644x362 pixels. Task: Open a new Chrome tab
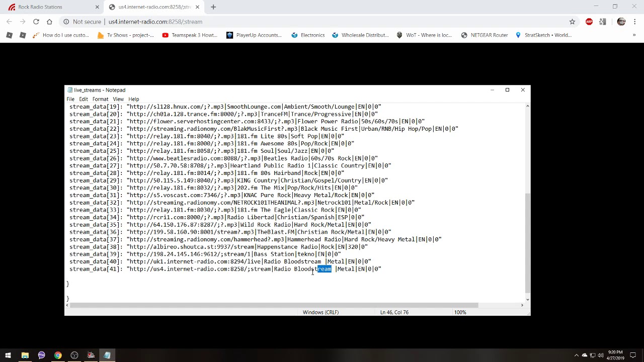(x=213, y=7)
